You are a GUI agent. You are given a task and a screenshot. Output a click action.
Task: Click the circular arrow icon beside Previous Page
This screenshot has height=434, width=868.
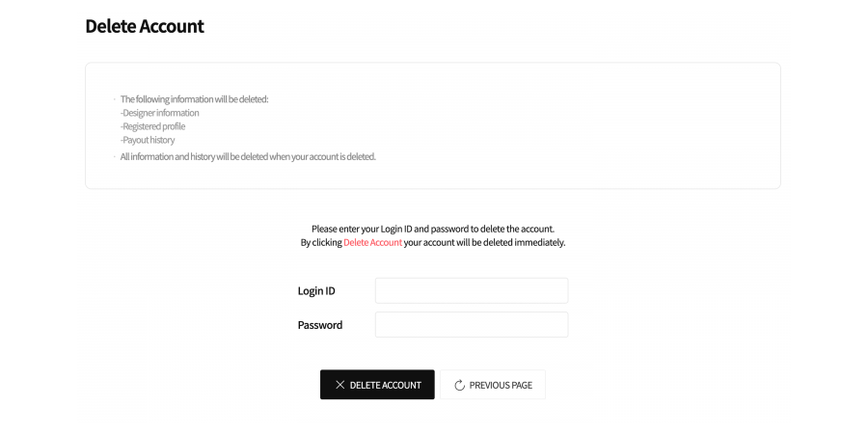point(459,385)
